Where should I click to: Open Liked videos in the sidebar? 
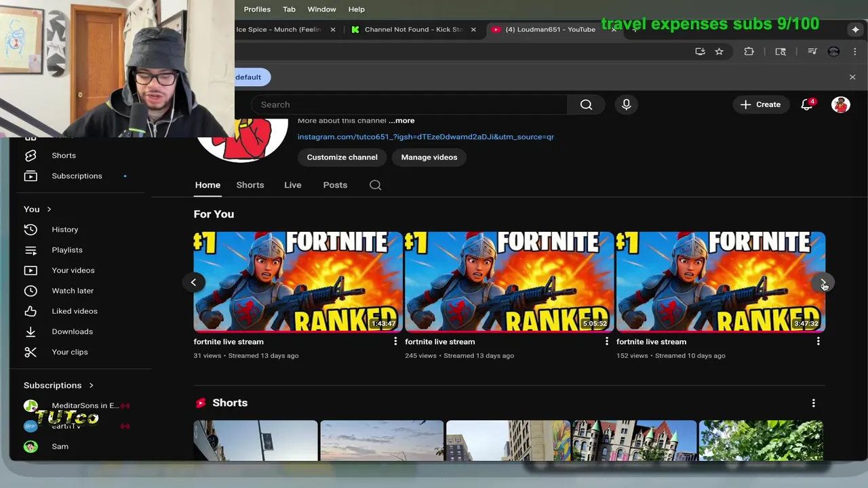click(80, 311)
